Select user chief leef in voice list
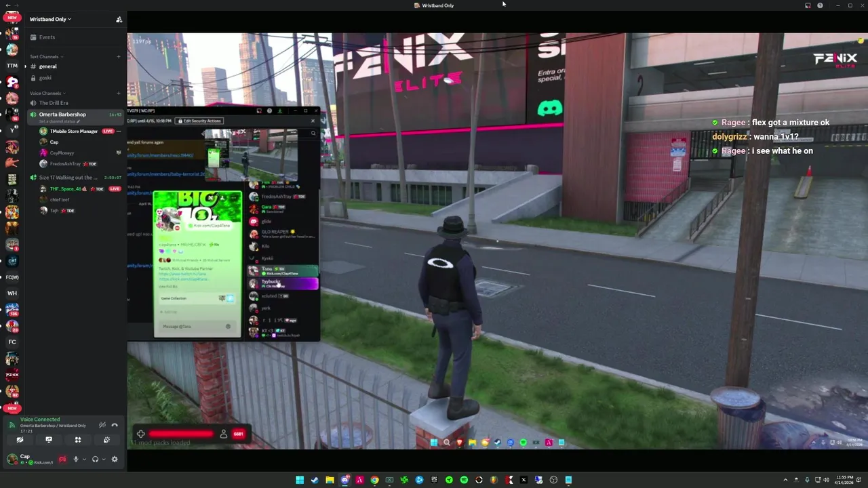Screen dimensions: 868x488 pyautogui.click(x=59, y=200)
